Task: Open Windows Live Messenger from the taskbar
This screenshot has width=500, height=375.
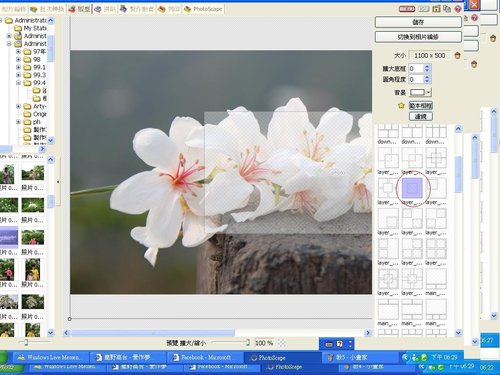Action: pyautogui.click(x=51, y=357)
